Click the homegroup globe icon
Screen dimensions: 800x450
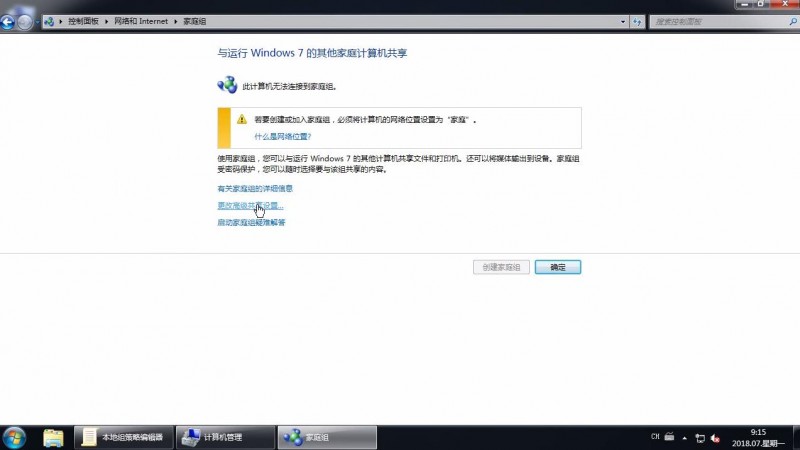(x=227, y=85)
